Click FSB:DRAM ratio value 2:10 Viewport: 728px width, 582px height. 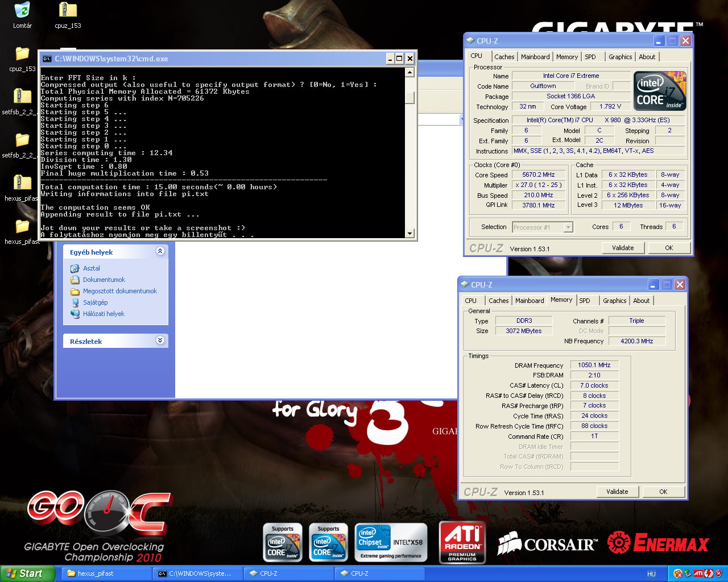594,375
